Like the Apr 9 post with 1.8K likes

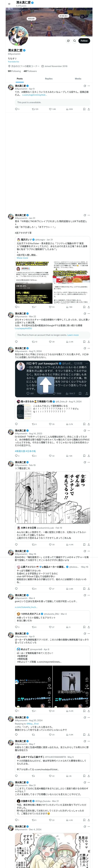point(52,109)
